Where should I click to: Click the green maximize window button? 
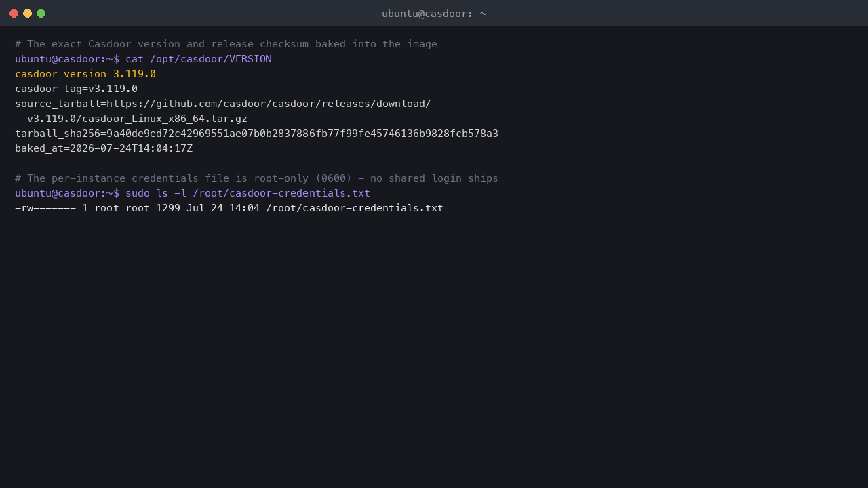[41, 13]
